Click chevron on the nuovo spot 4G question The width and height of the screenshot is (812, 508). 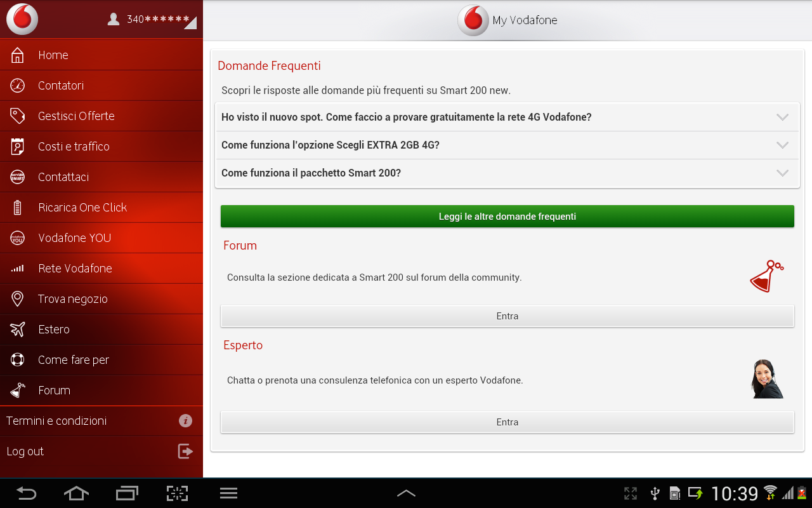[x=783, y=117]
